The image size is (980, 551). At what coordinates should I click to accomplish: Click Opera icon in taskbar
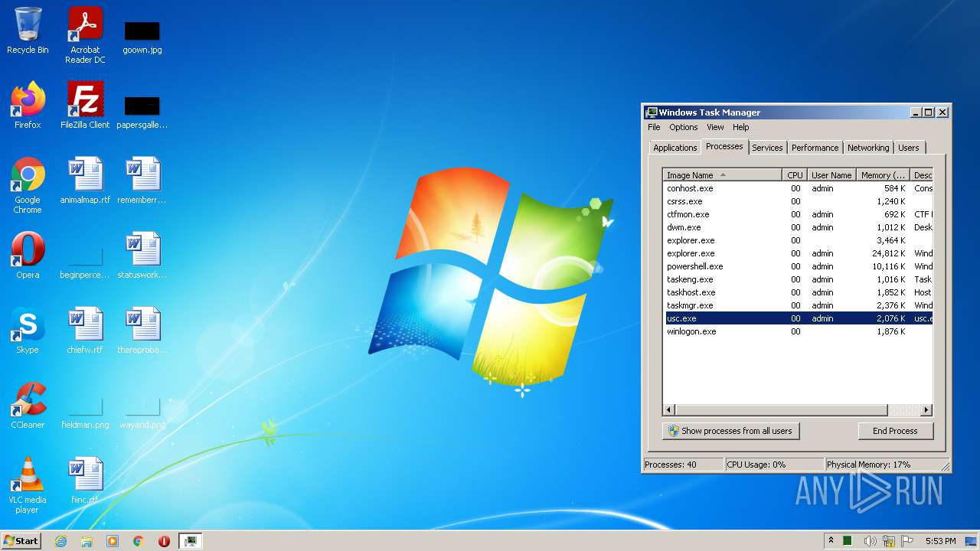(164, 541)
